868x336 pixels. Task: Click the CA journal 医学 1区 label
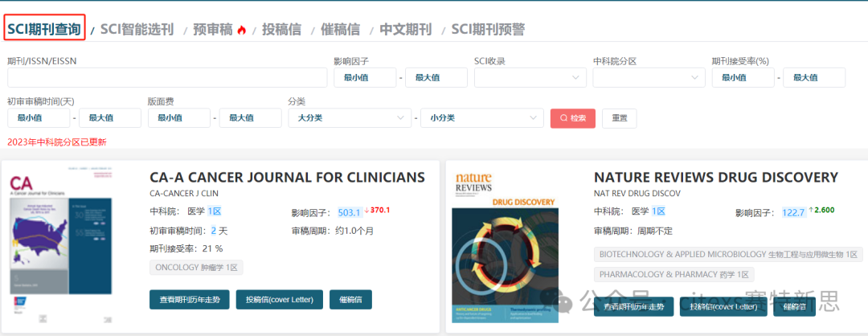pyautogui.click(x=205, y=211)
